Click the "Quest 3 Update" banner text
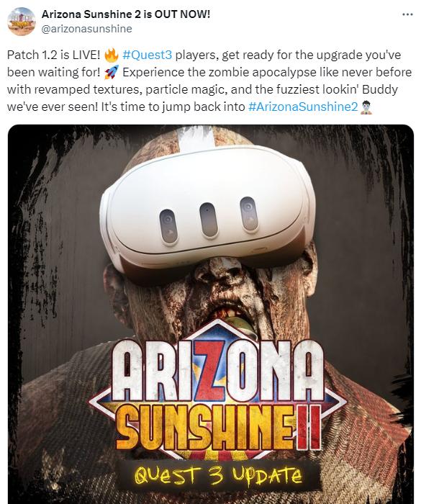 pyautogui.click(x=219, y=475)
